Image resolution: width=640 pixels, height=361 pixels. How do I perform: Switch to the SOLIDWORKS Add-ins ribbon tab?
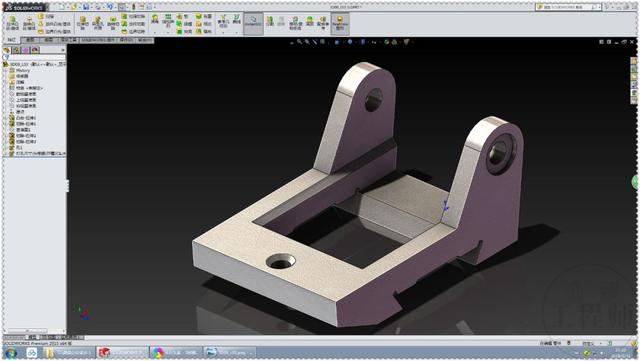pyautogui.click(x=99, y=40)
